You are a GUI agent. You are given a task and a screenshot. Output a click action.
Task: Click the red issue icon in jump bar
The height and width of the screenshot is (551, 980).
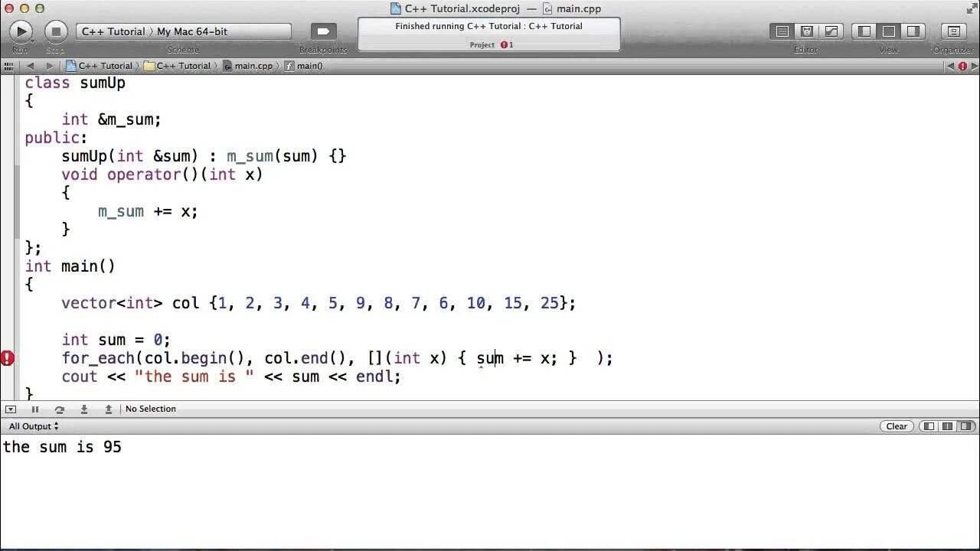tap(962, 66)
